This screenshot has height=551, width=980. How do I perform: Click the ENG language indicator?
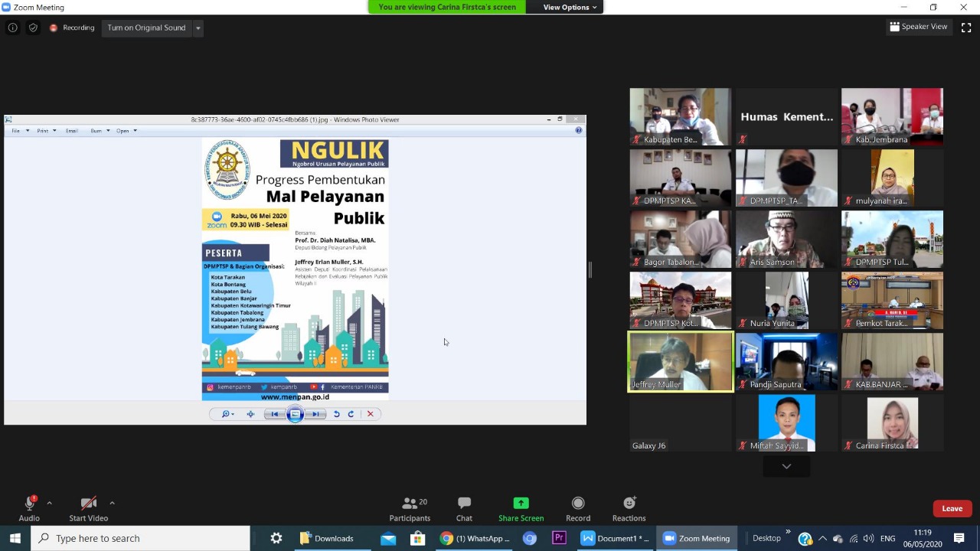tap(887, 538)
